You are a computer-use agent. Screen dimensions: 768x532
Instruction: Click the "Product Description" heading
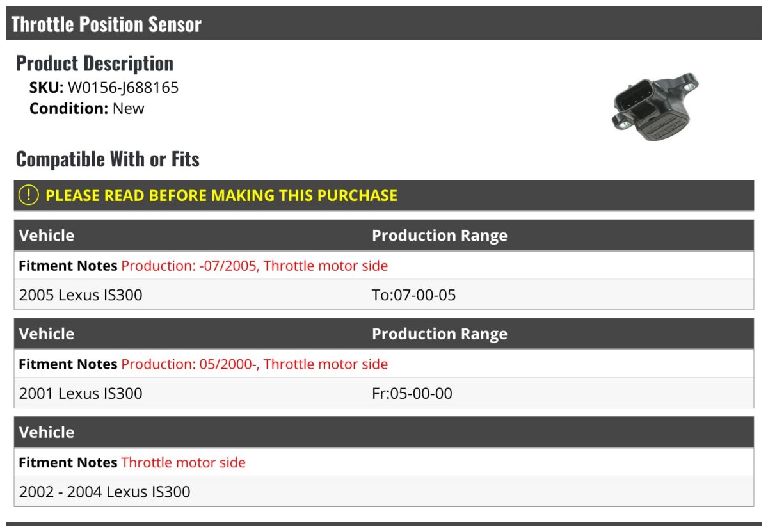(95, 63)
